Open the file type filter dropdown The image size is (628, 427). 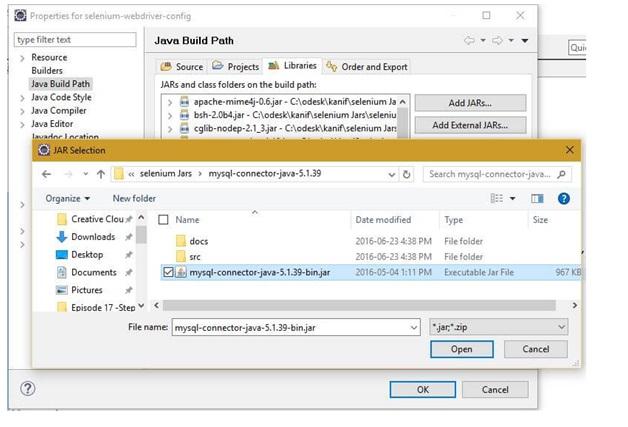tap(562, 327)
